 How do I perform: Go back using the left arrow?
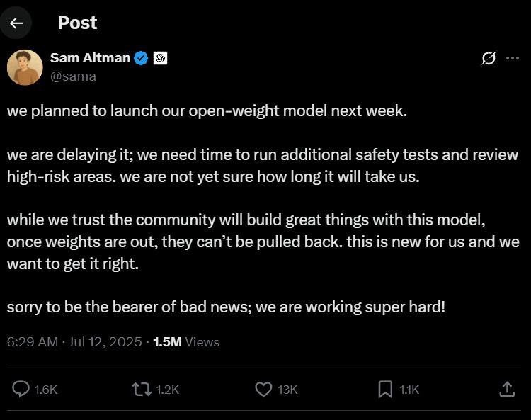[x=16, y=23]
